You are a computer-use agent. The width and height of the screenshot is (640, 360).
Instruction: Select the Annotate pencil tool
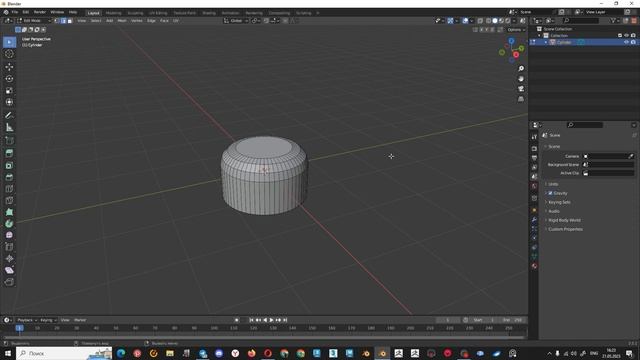(9, 116)
